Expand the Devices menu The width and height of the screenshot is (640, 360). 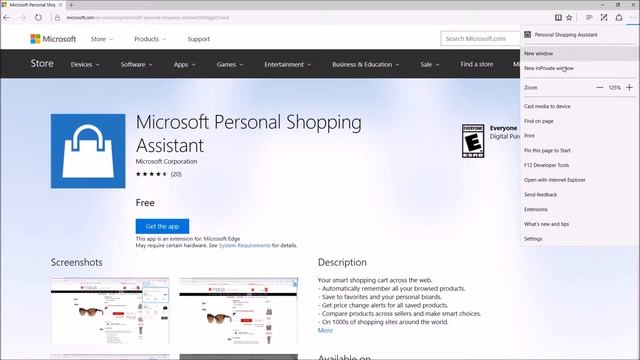(85, 64)
